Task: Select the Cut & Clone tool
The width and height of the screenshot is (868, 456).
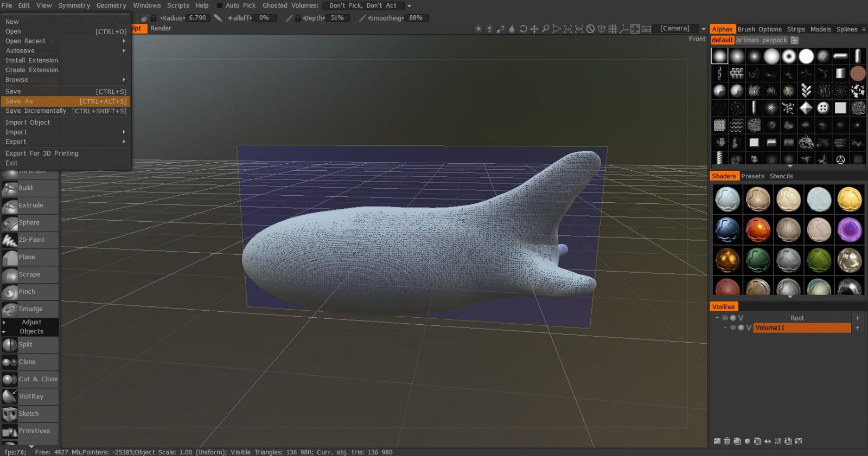Action: [30, 380]
